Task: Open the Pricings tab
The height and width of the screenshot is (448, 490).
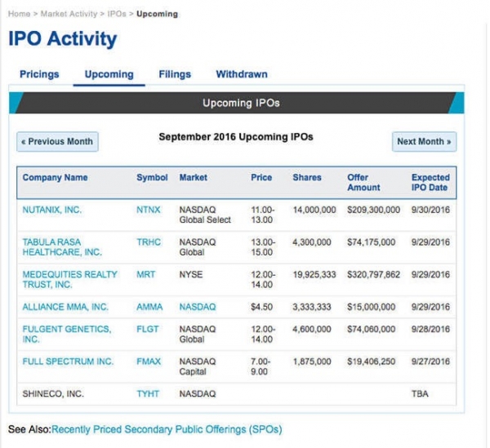Action: [39, 74]
